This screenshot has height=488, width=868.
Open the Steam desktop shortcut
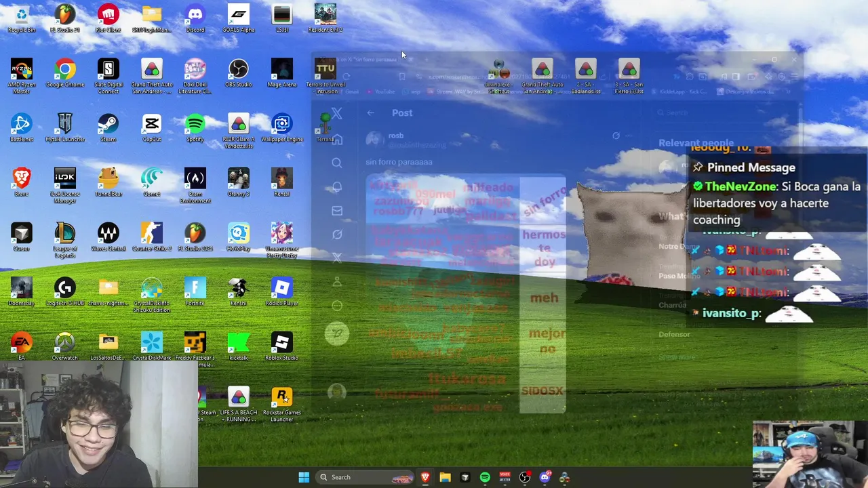[x=108, y=128]
